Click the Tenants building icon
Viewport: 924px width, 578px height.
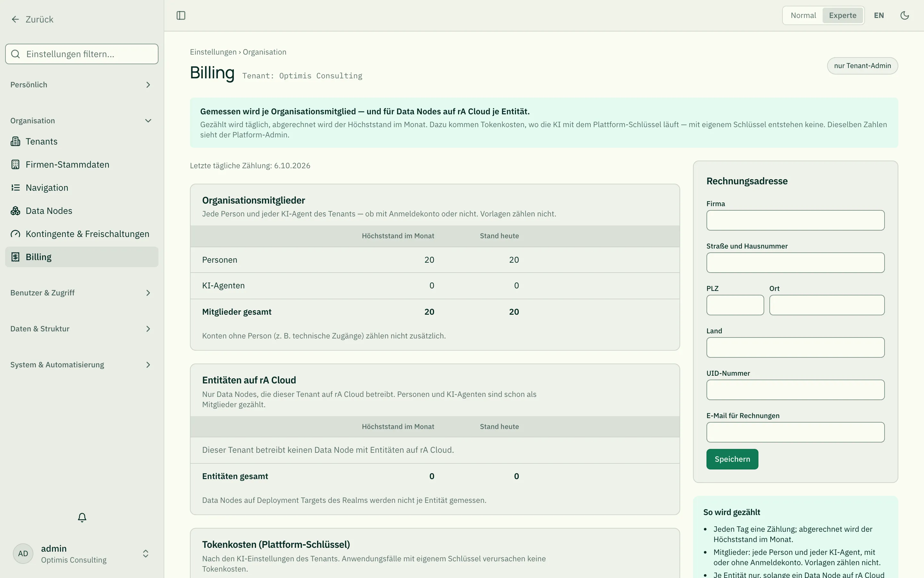tap(15, 141)
